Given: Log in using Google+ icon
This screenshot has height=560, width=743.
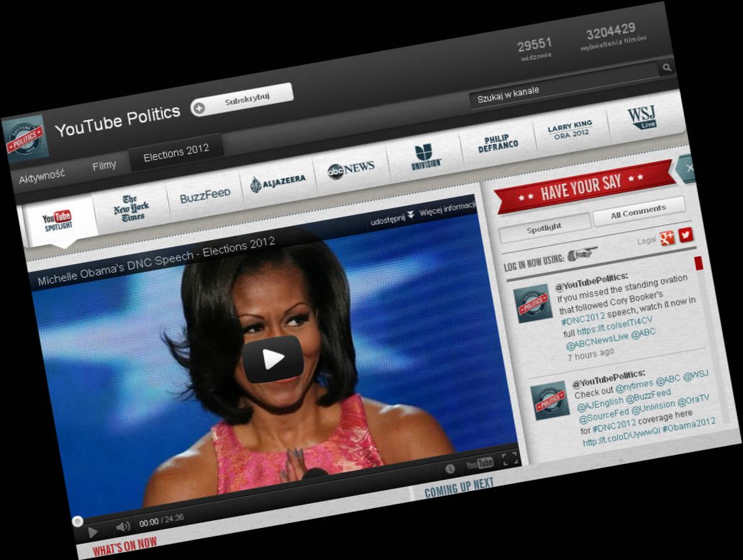Looking at the screenshot, I should (667, 237).
